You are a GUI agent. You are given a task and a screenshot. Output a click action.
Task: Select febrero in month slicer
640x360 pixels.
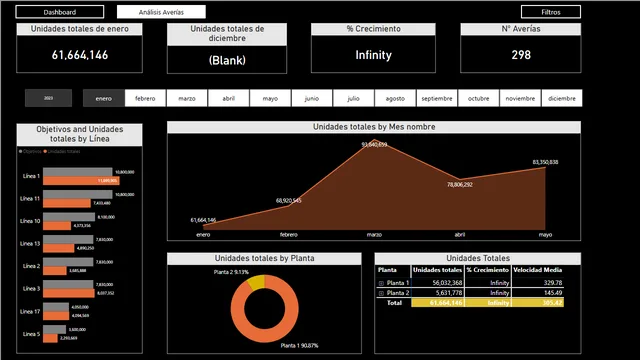pos(145,98)
